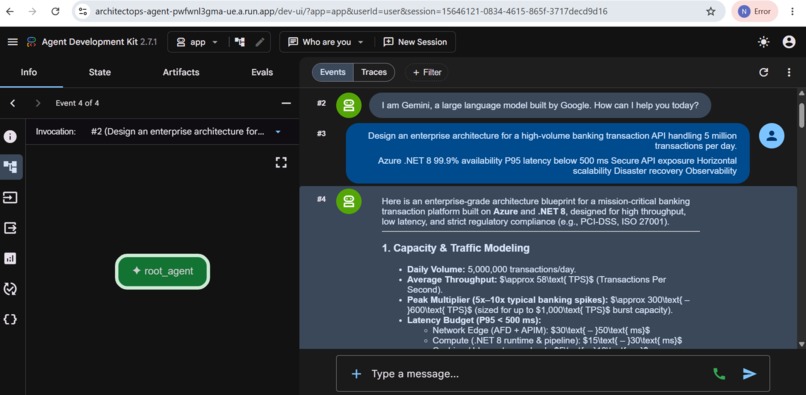Bookmark this page with the star icon
Image resolution: width=806 pixels, height=395 pixels.
coord(710,11)
